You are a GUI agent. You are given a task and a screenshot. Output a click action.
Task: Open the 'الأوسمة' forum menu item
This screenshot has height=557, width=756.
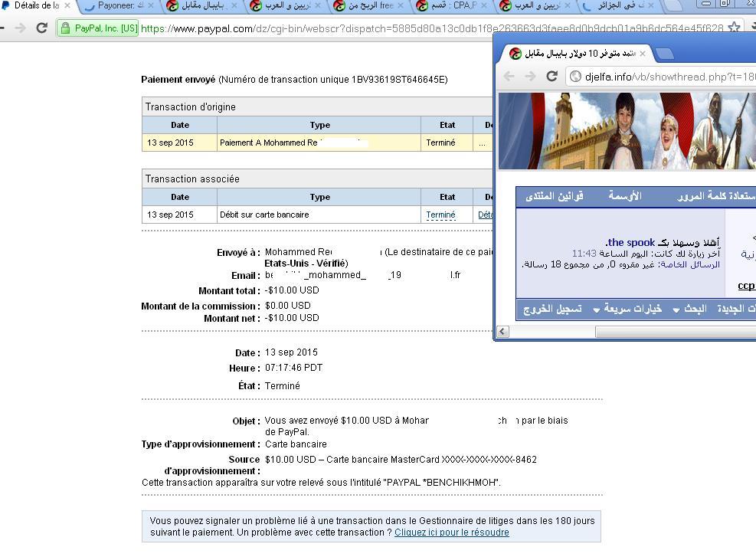point(625,196)
